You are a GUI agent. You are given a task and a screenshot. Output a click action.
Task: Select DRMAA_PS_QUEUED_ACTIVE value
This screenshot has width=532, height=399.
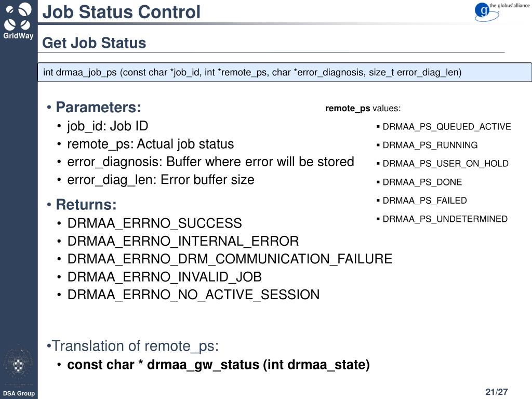click(446, 127)
